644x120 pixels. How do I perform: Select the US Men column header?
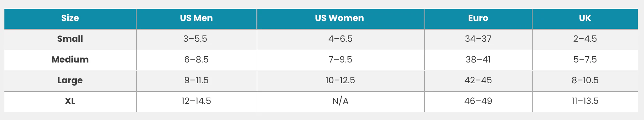pyautogui.click(x=196, y=18)
